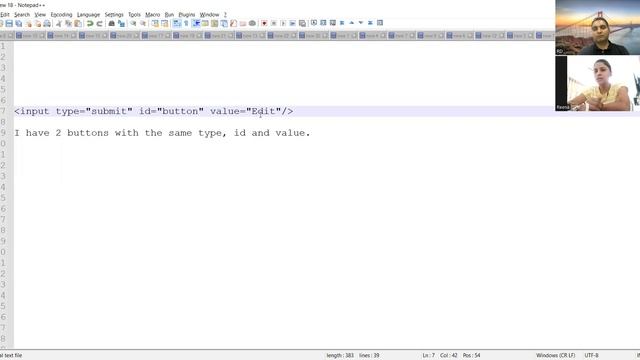Image resolution: width=640 pixels, height=360 pixels.
Task: Cut the selection with the scissors icon
Action: coord(58,23)
